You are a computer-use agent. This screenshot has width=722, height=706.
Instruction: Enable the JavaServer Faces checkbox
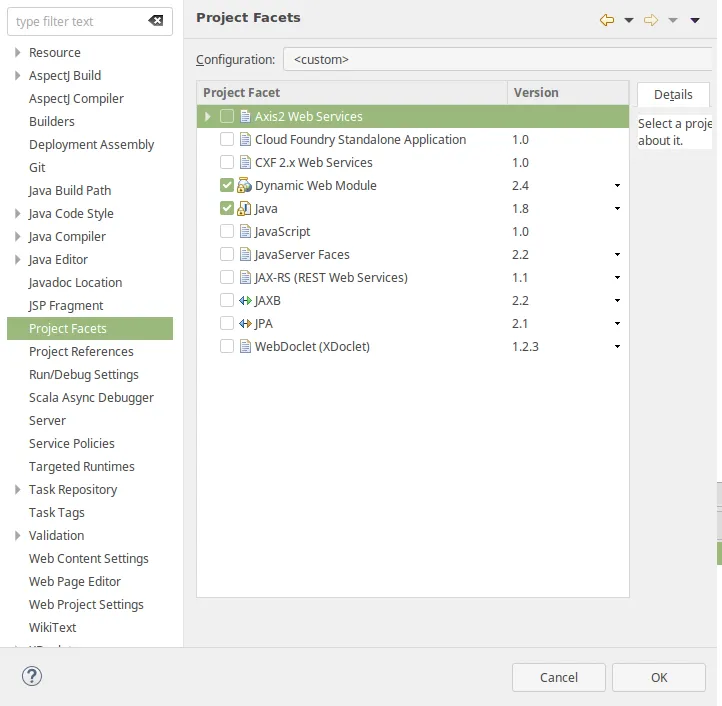click(227, 255)
